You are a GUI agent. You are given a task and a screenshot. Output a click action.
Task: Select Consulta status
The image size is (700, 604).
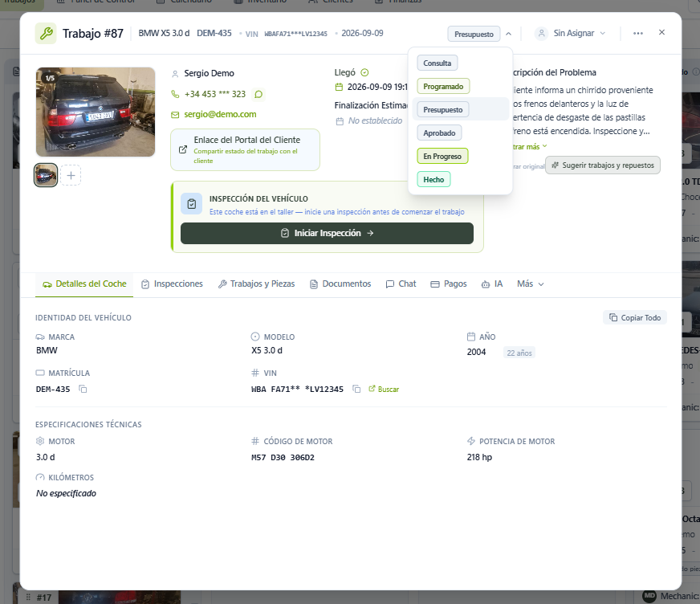click(437, 63)
